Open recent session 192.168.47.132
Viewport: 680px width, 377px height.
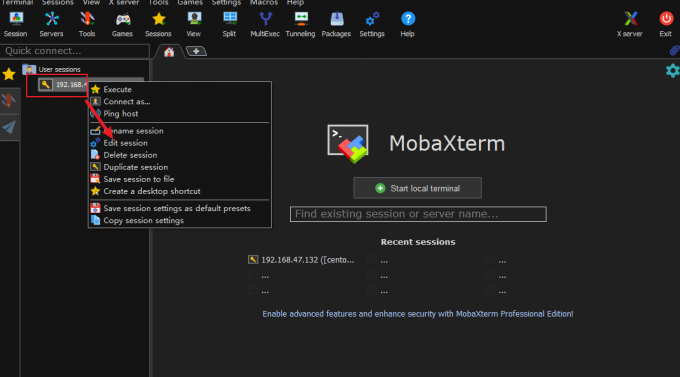[301, 260]
